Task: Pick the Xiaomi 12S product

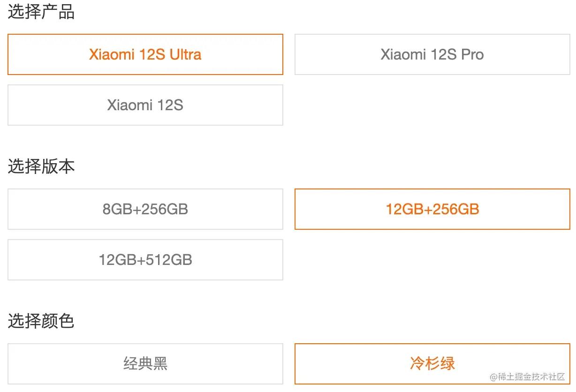Action: click(145, 105)
